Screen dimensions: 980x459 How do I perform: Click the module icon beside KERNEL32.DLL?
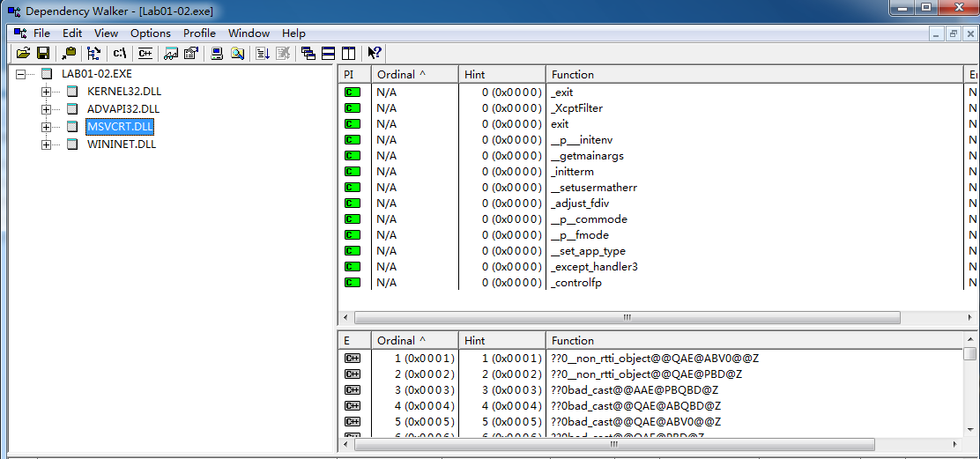tap(72, 91)
